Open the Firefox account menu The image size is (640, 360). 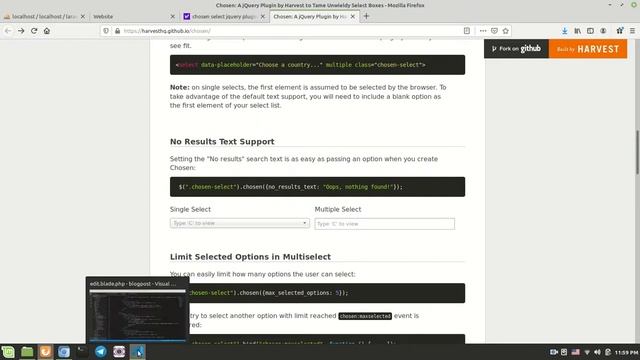pyautogui.click(x=603, y=31)
